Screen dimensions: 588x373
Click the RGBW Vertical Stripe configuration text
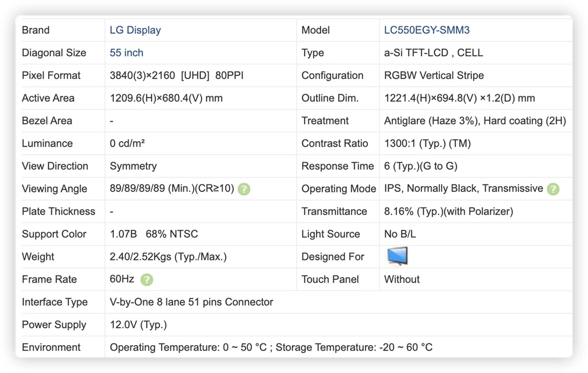[x=434, y=75]
